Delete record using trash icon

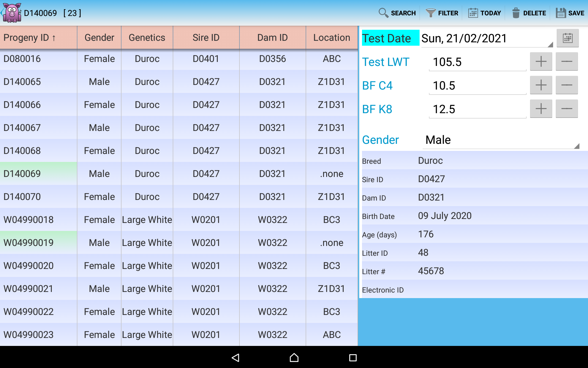(x=529, y=13)
